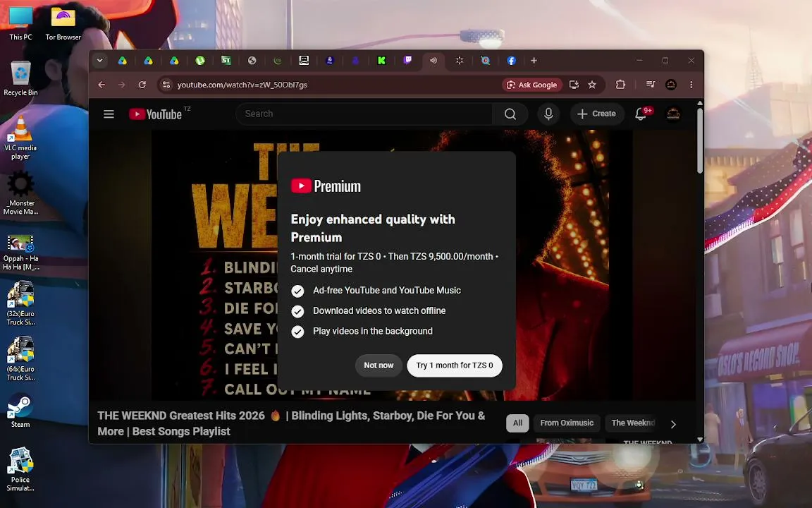The image size is (812, 508).
Task: Click the YouTube Search input box
Action: click(x=365, y=114)
